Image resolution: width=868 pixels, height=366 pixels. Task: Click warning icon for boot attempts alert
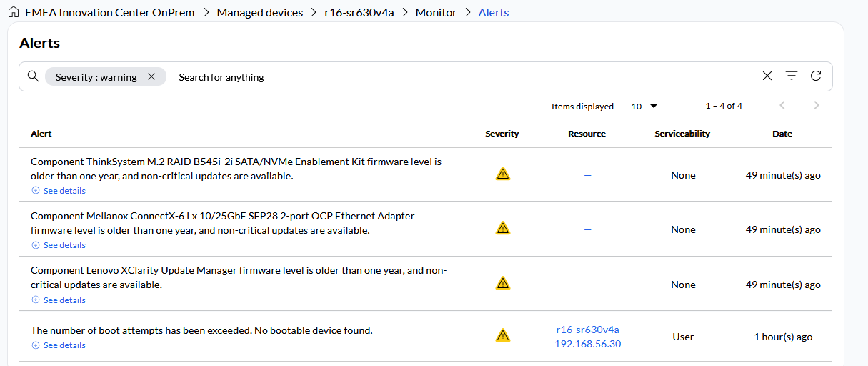[503, 335]
